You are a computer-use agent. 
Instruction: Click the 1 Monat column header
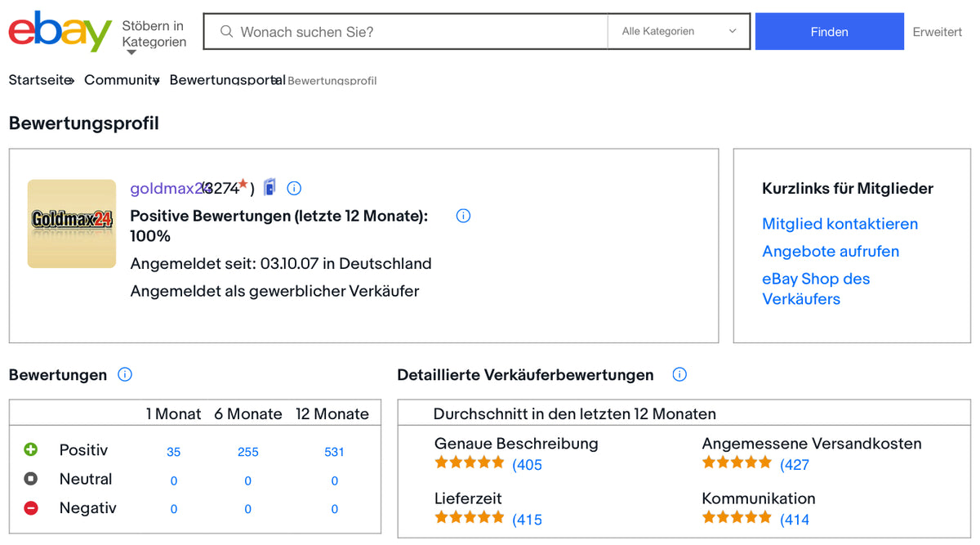[x=173, y=414]
